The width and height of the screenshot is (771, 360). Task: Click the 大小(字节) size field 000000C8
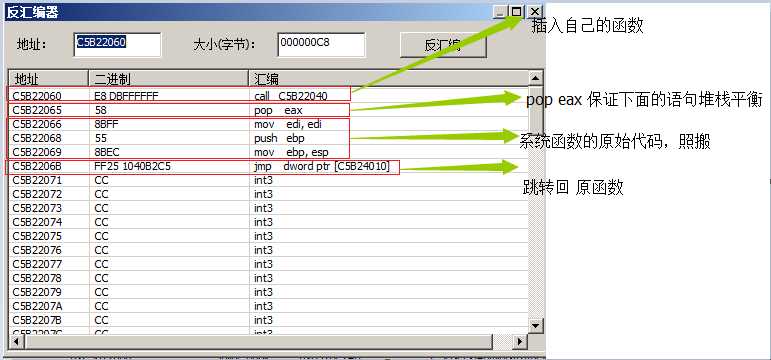pyautogui.click(x=321, y=44)
